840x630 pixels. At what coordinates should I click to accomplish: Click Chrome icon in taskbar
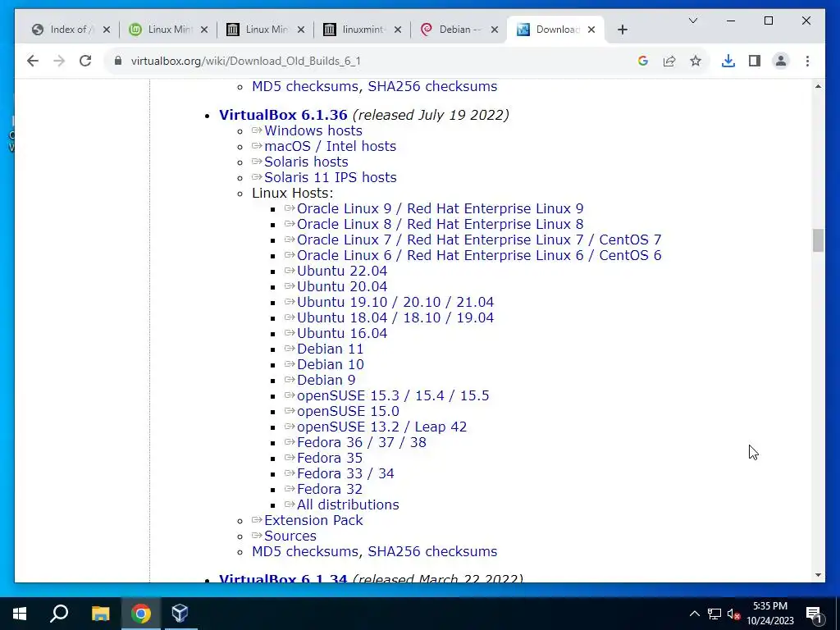[x=141, y=614]
